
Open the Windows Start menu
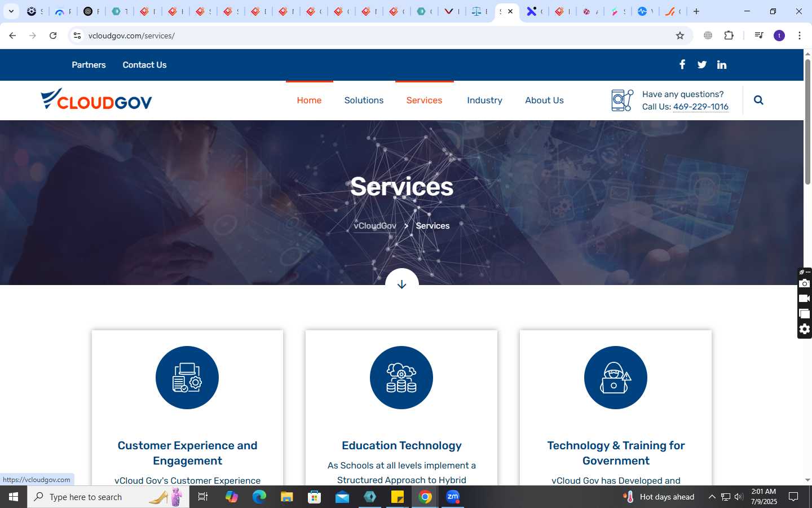(14, 497)
